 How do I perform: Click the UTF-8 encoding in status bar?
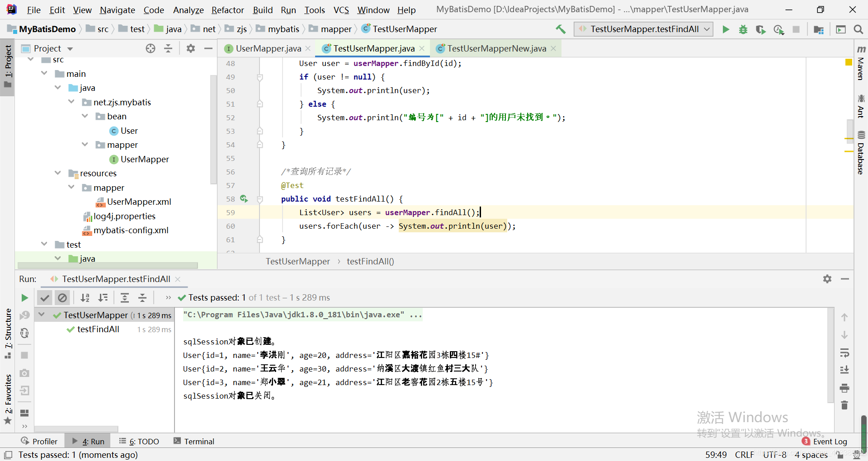(x=775, y=455)
